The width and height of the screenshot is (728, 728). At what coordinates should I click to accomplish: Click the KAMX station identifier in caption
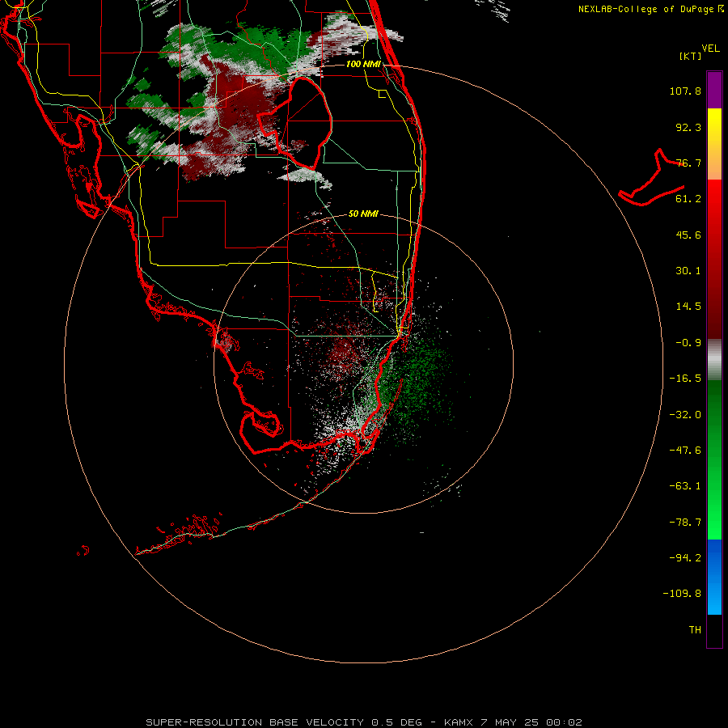coord(459,722)
